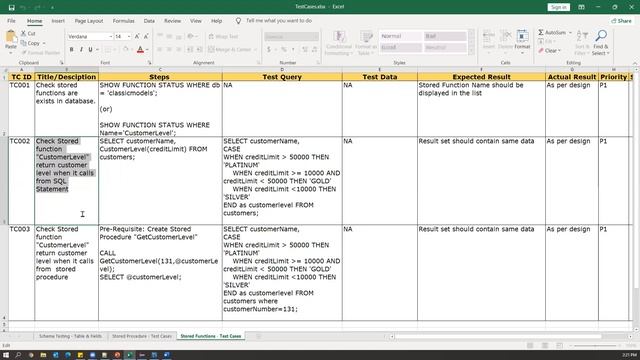Adjust the zoom slider in status bar
The width and height of the screenshot is (640, 360).
595,346
